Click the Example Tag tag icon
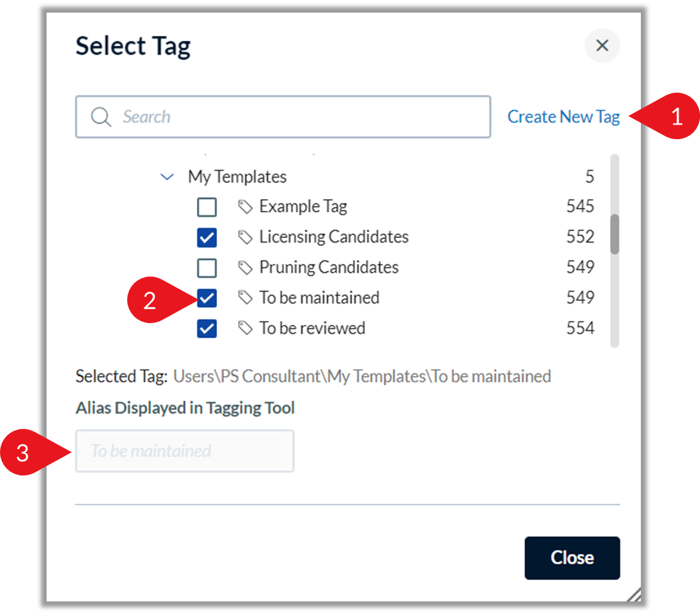 point(245,207)
